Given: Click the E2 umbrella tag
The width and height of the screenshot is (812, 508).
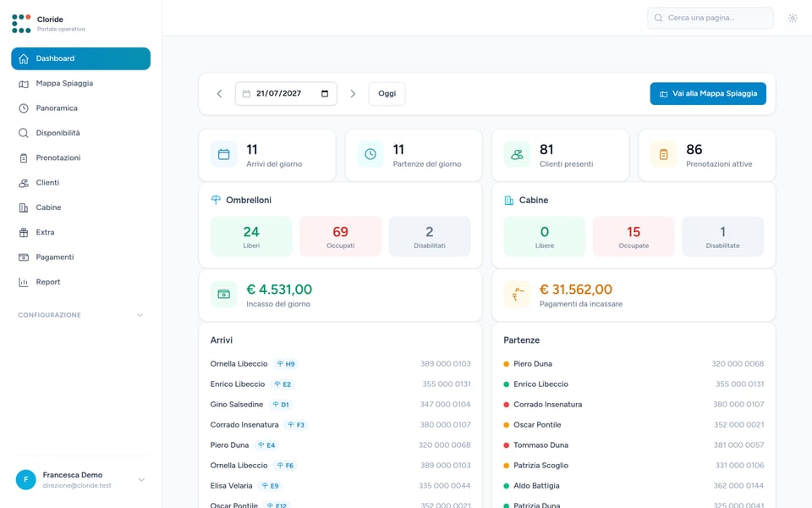Looking at the screenshot, I should [x=283, y=384].
